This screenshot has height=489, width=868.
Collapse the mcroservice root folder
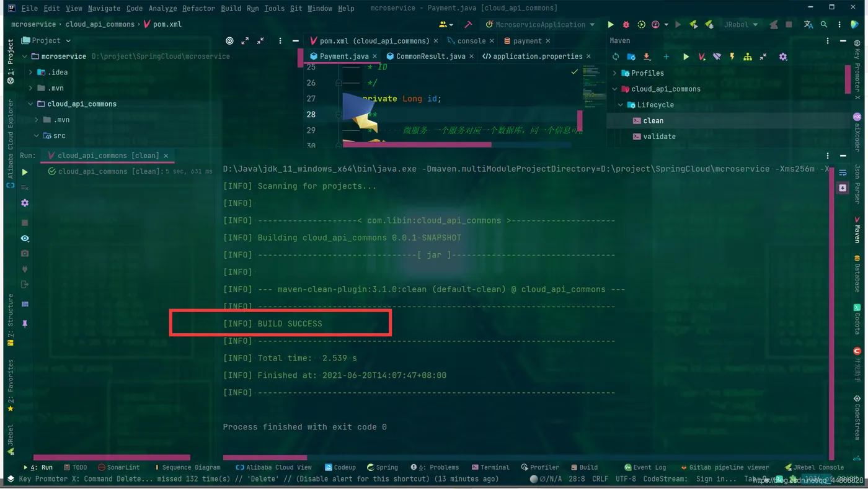tap(25, 56)
